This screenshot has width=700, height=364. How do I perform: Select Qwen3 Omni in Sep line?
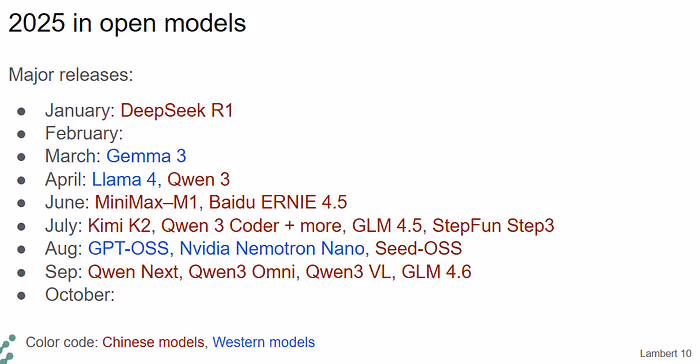pyautogui.click(x=242, y=272)
